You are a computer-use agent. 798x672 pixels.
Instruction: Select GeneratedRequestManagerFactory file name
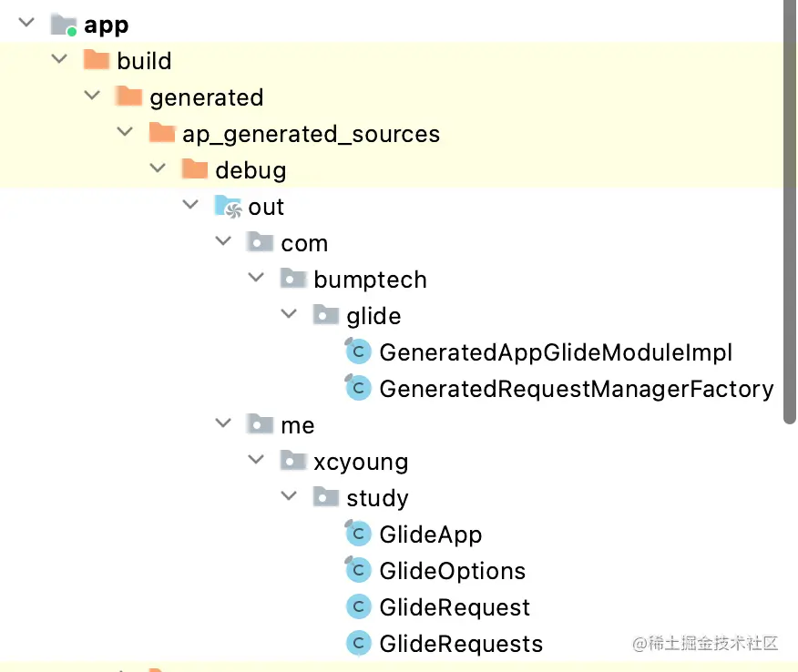(577, 389)
